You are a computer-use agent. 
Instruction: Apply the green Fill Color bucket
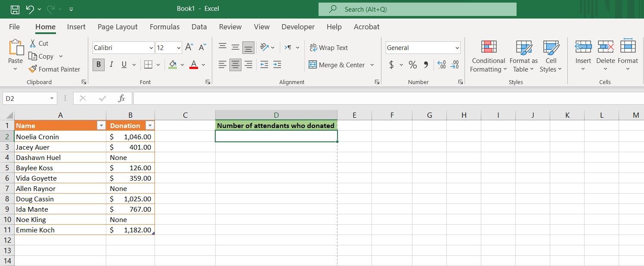173,65
